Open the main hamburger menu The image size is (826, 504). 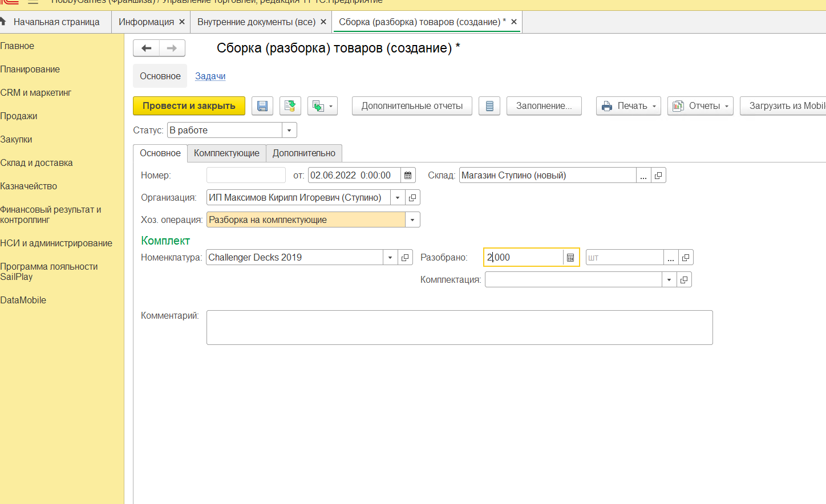pyautogui.click(x=33, y=2)
